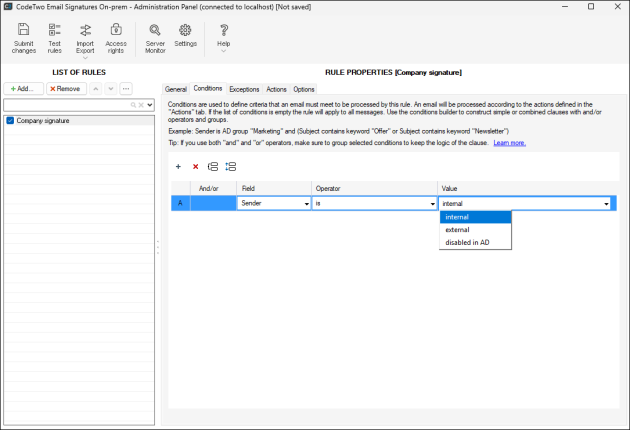Screen dimensions: 630x430
Task: Click the Add... rule button
Action: click(22, 88)
